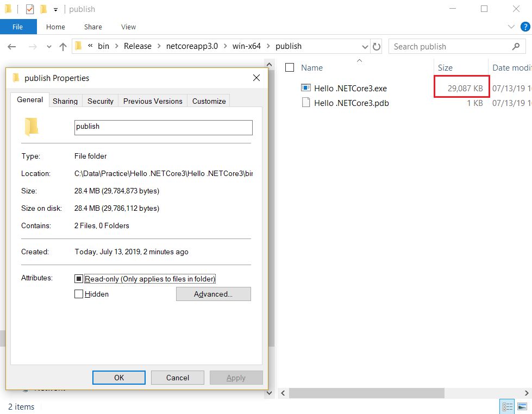Switch to the Share ribbon tab
532x414 pixels.
tap(93, 27)
